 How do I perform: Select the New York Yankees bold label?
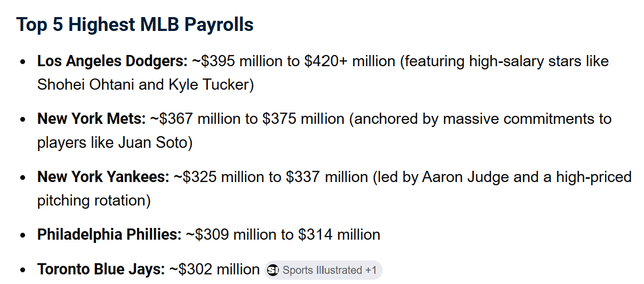point(103,177)
